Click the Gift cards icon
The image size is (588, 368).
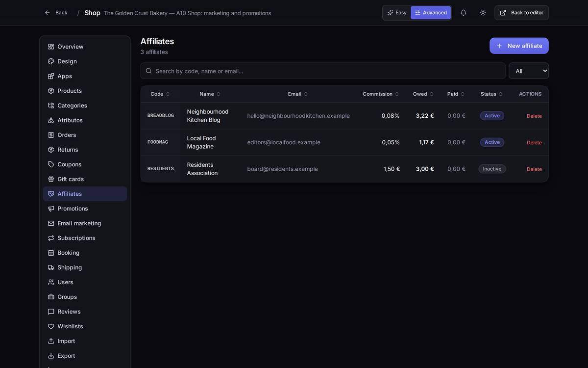(x=51, y=179)
